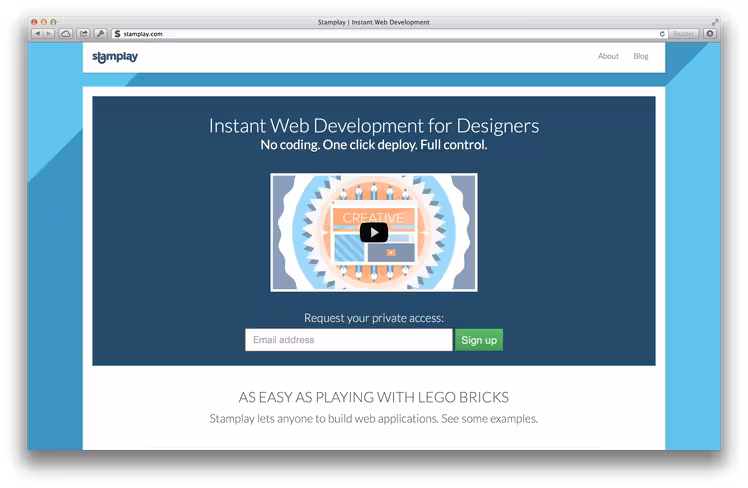Click the window title 'Stamplay | Instant Web Development'
The width and height of the screenshot is (748, 488).
(x=374, y=22)
